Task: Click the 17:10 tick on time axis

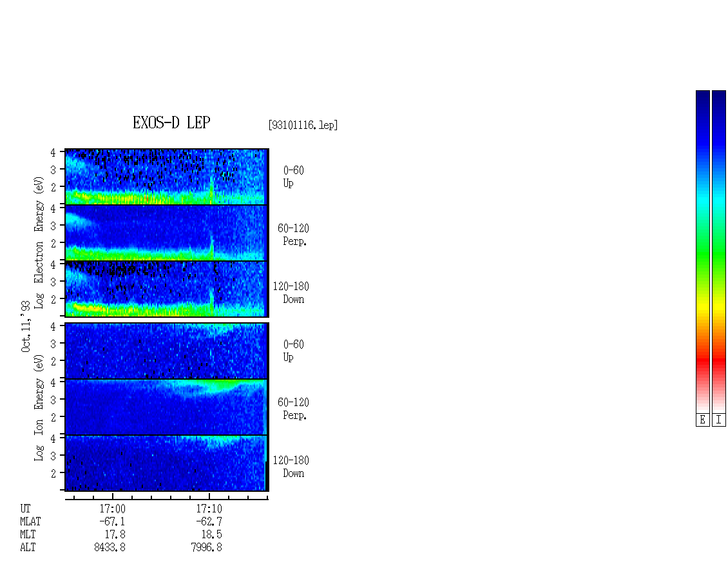Action: [x=209, y=496]
